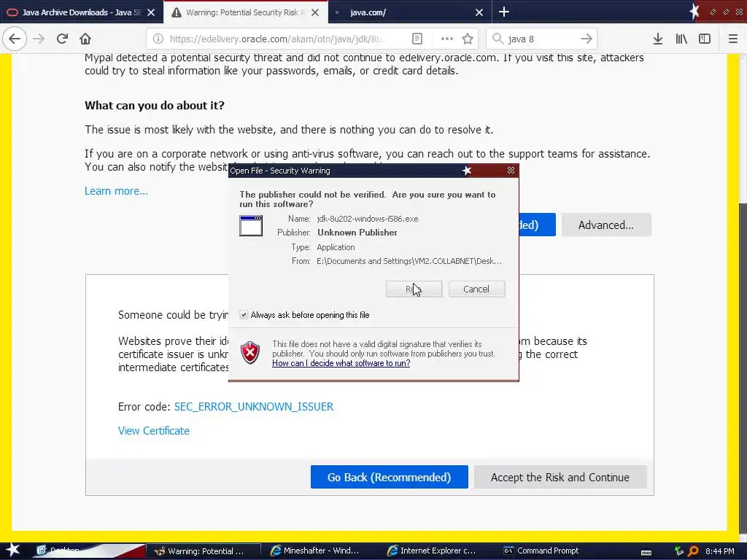Close the Open File Security Warning dialog
The image size is (747, 560).
coord(511,170)
